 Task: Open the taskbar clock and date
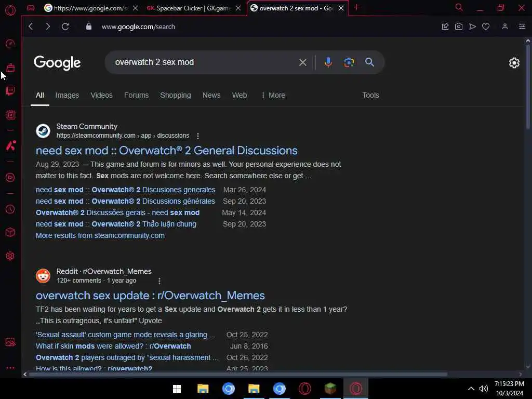coord(509,389)
